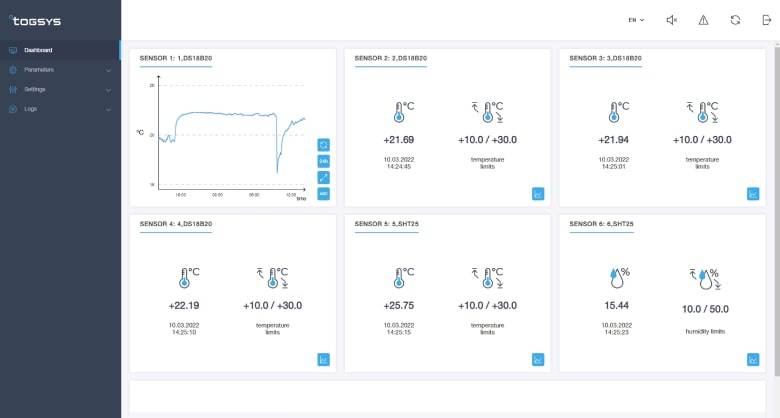The width and height of the screenshot is (780, 418).
Task: Click Sensor 2 +10.0 / +30.0 limits value
Action: click(488, 140)
